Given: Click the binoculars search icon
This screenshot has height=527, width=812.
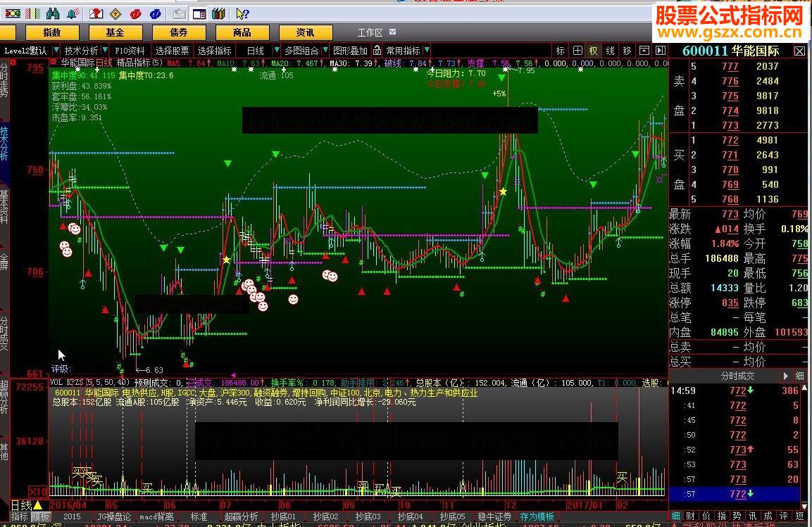Looking at the screenshot, I should coord(52,13).
